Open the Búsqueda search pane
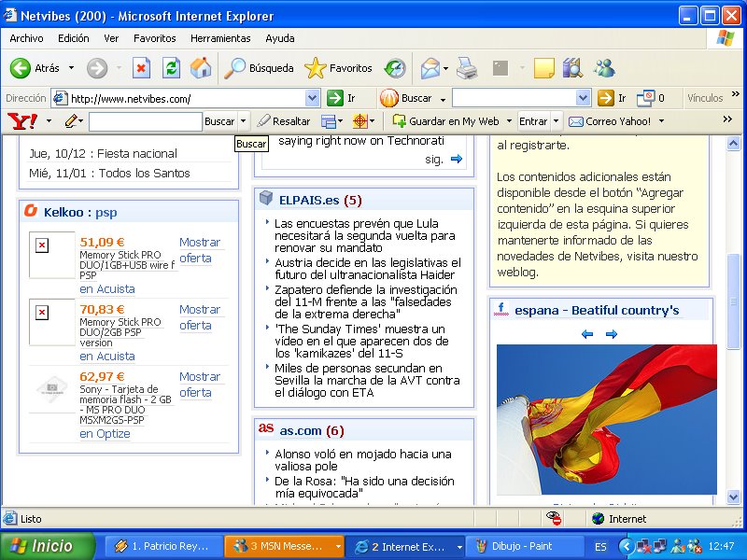The height and width of the screenshot is (560, 747). click(259, 68)
